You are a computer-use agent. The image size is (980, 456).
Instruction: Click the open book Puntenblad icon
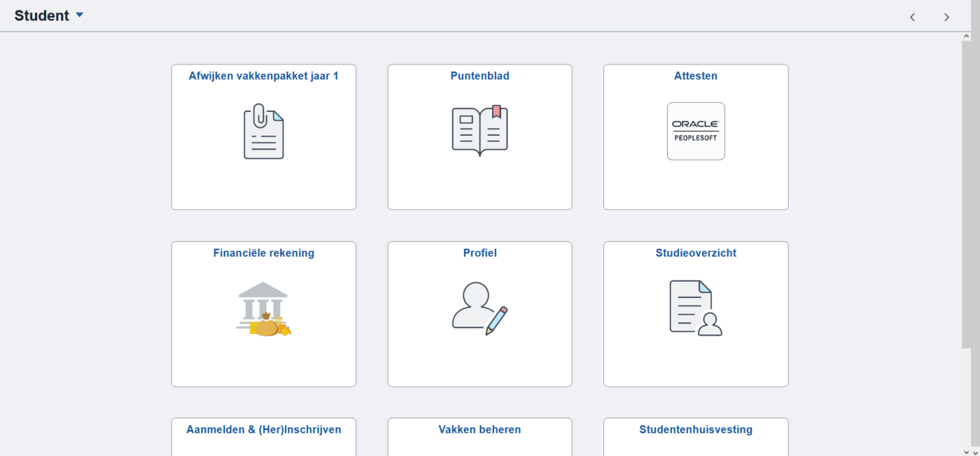pyautogui.click(x=479, y=131)
